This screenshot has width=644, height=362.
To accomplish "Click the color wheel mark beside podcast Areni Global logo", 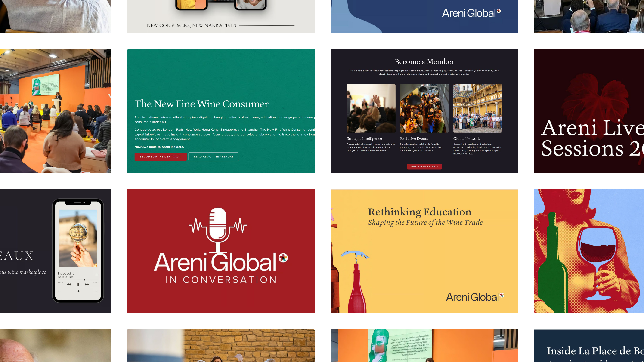I will [283, 258].
